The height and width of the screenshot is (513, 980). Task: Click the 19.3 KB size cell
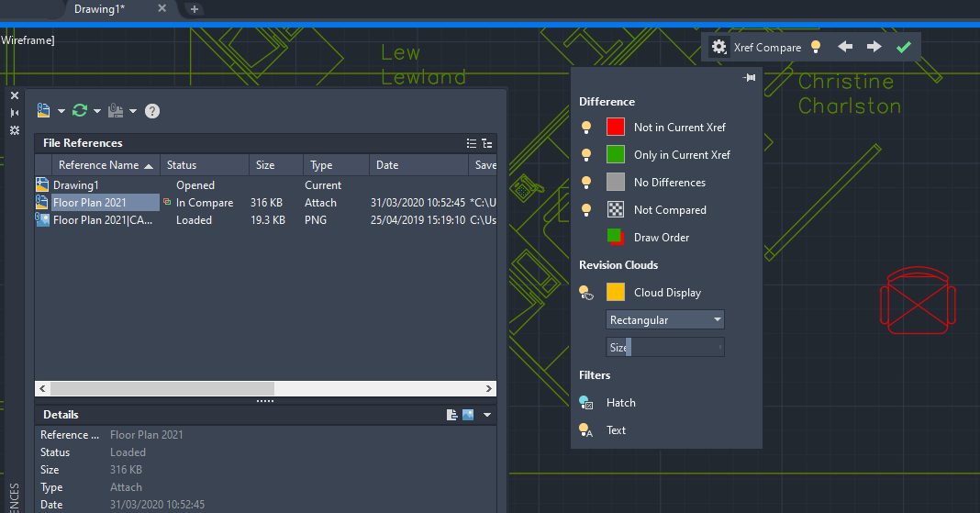click(x=268, y=220)
